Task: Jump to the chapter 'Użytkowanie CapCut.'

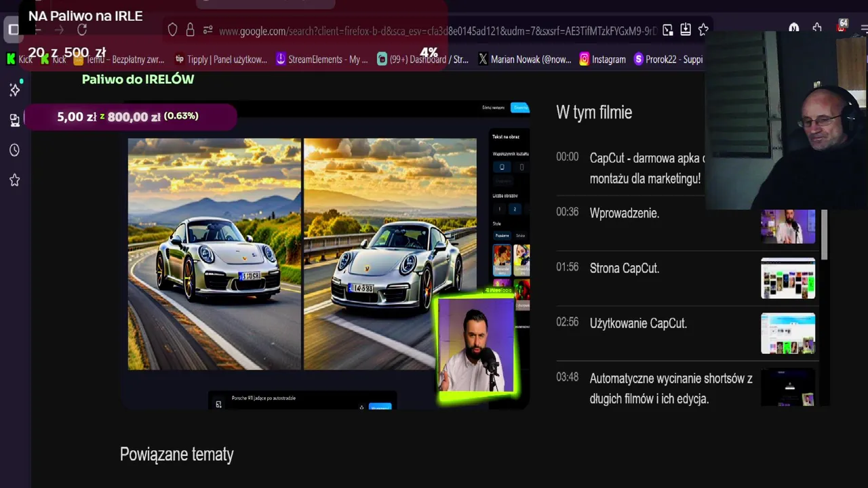Action: click(x=638, y=323)
